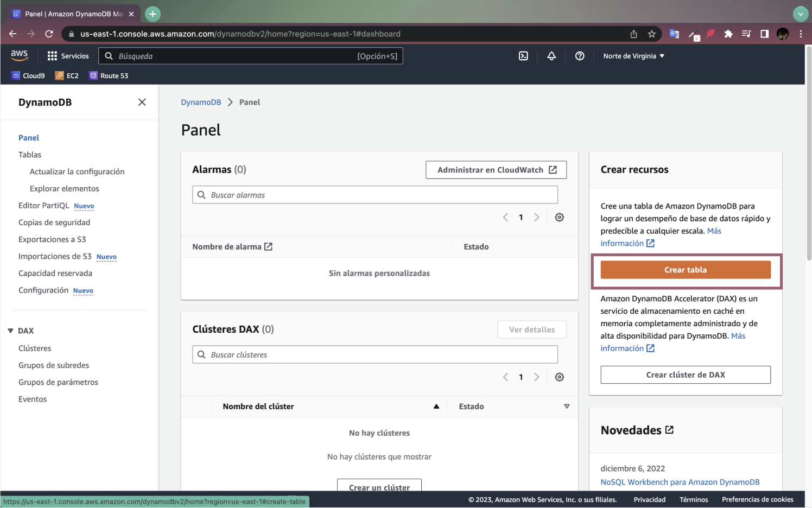
Task: Bookmark page with star icon
Action: click(652, 34)
